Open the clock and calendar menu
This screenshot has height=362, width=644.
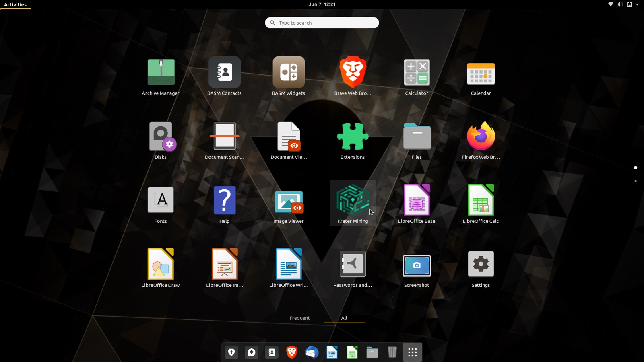[x=322, y=4]
